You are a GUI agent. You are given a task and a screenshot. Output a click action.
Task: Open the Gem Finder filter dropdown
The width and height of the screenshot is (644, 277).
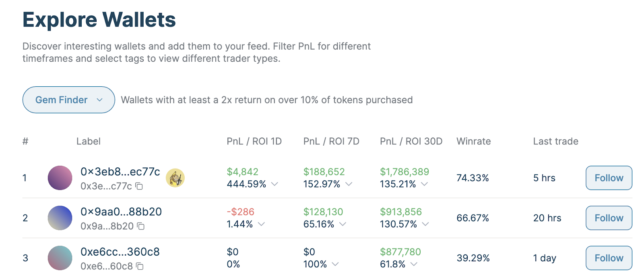click(x=69, y=100)
